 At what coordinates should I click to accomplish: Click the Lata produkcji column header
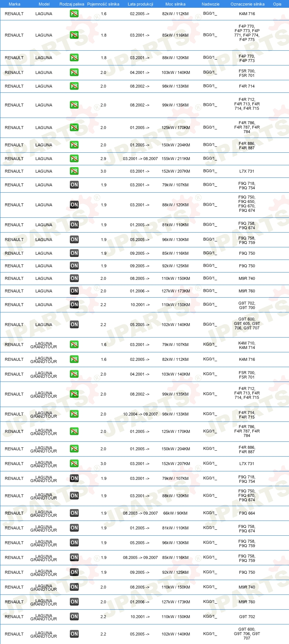click(x=140, y=4)
